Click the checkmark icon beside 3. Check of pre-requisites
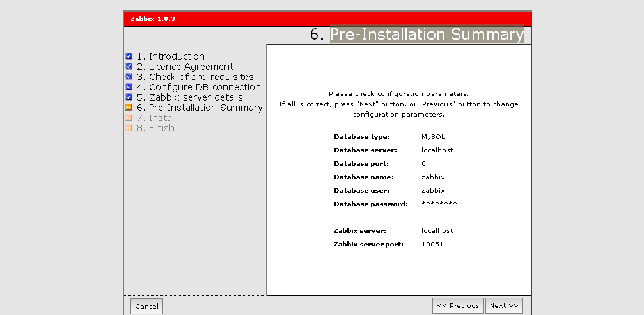The image size is (644, 315). click(x=129, y=76)
